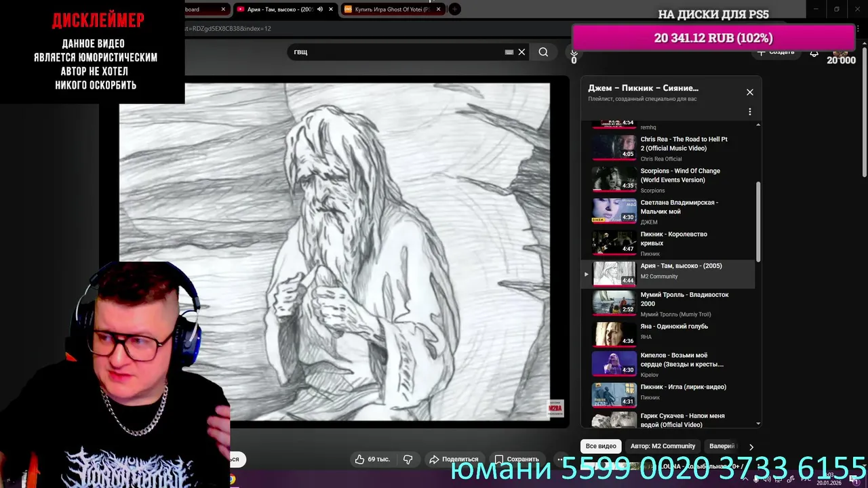The height and width of the screenshot is (488, 868).
Task: Click the playlist scrollbar thumb
Action: (x=758, y=220)
